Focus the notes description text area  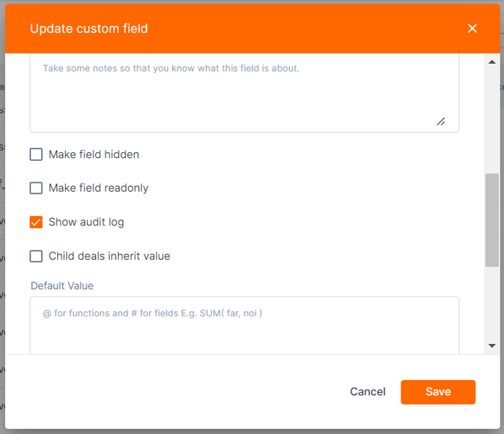coord(244,93)
